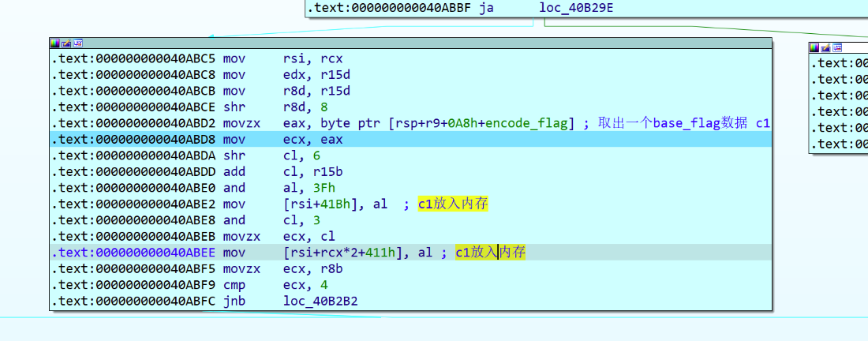This screenshot has width=868, height=341.
Task: Click the group nodes icon on main block
Action: (78, 43)
